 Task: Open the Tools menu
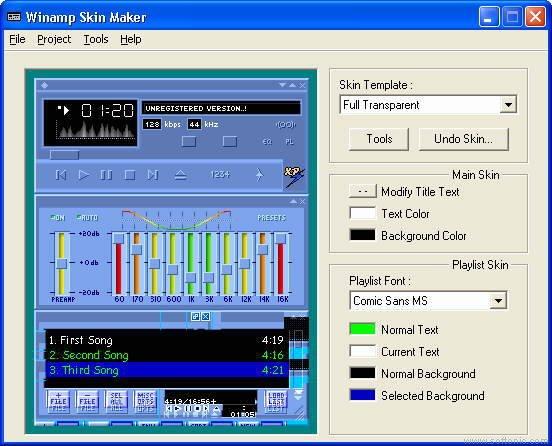96,39
